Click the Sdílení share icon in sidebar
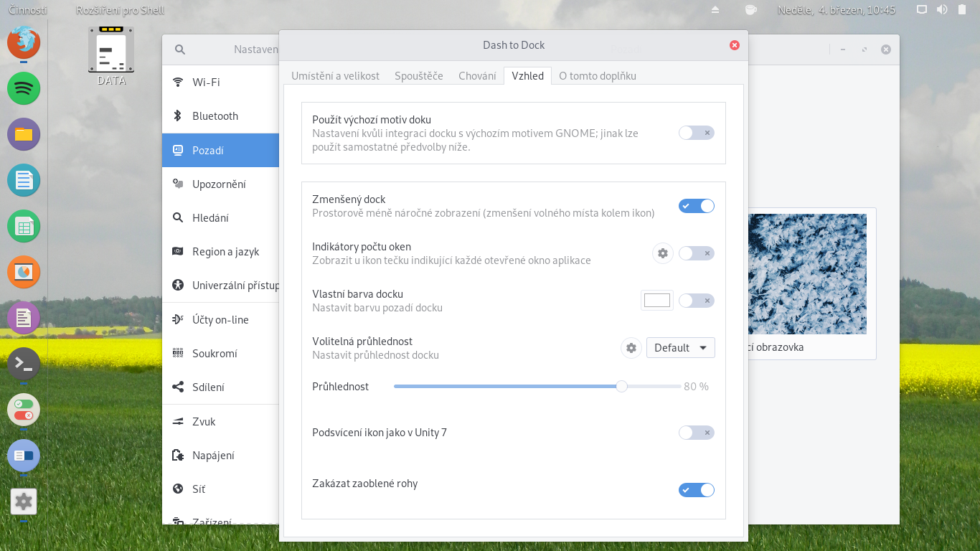 tap(178, 387)
